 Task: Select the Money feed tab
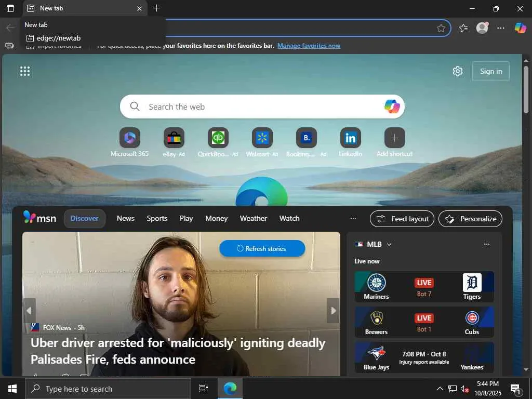click(x=217, y=219)
